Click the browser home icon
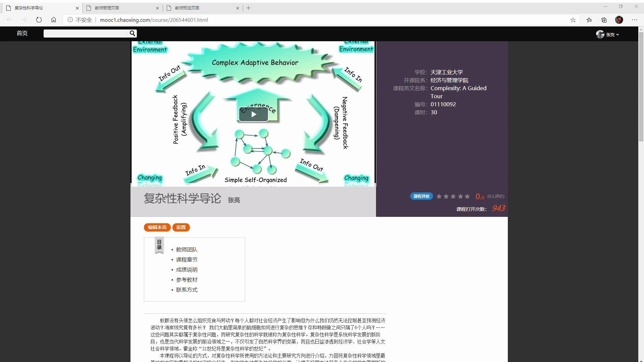Image resolution: width=644 pixels, height=362 pixels. click(x=54, y=20)
